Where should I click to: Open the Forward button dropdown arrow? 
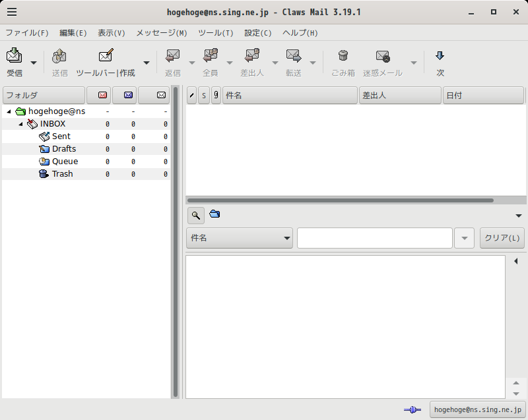pos(313,63)
